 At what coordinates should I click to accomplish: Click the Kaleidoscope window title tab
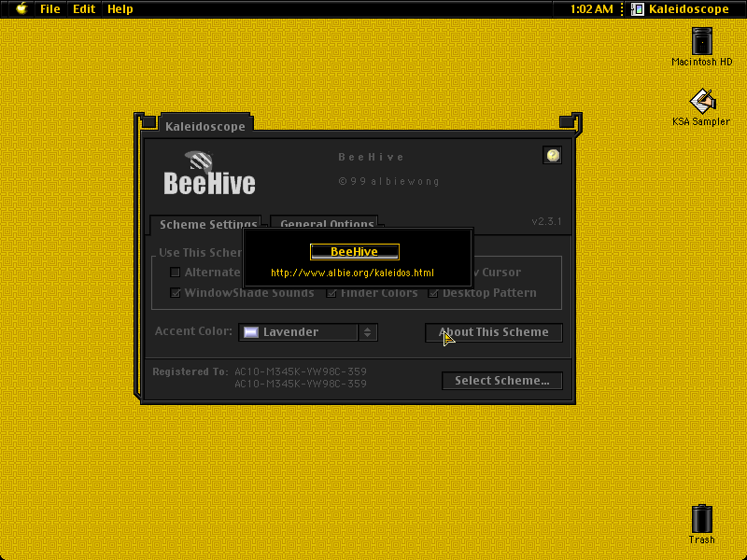[205, 126]
